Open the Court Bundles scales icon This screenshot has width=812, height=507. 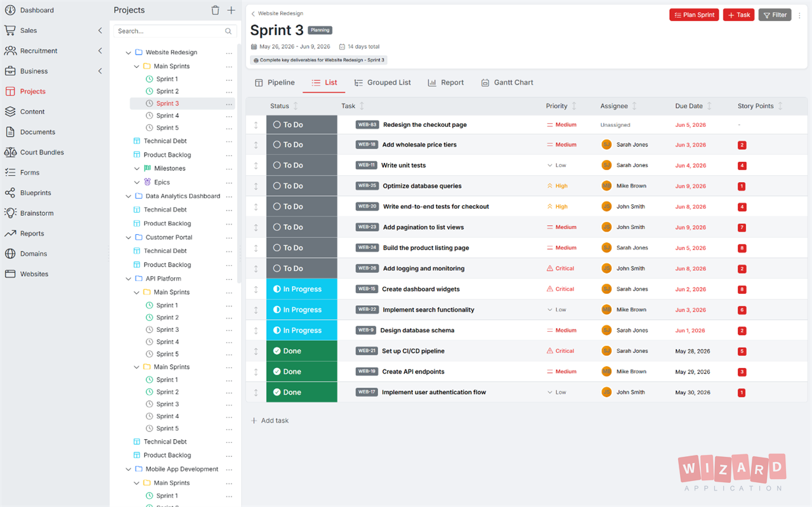10,152
